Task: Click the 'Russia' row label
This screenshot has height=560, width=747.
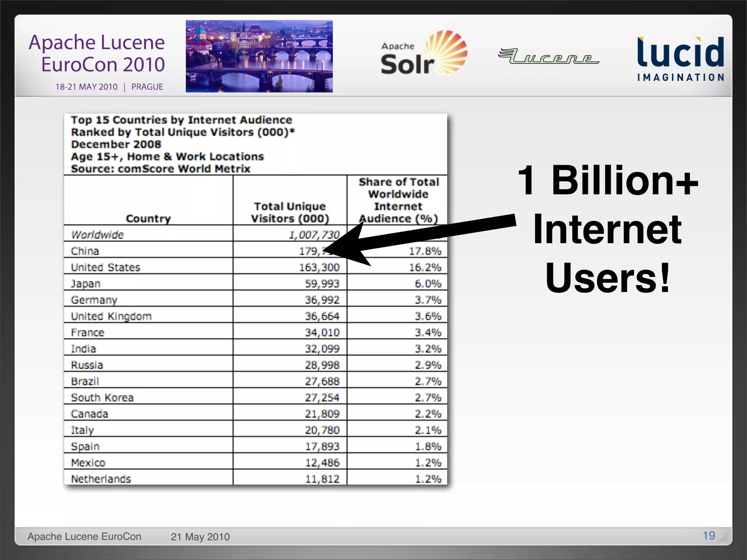Action: [87, 365]
